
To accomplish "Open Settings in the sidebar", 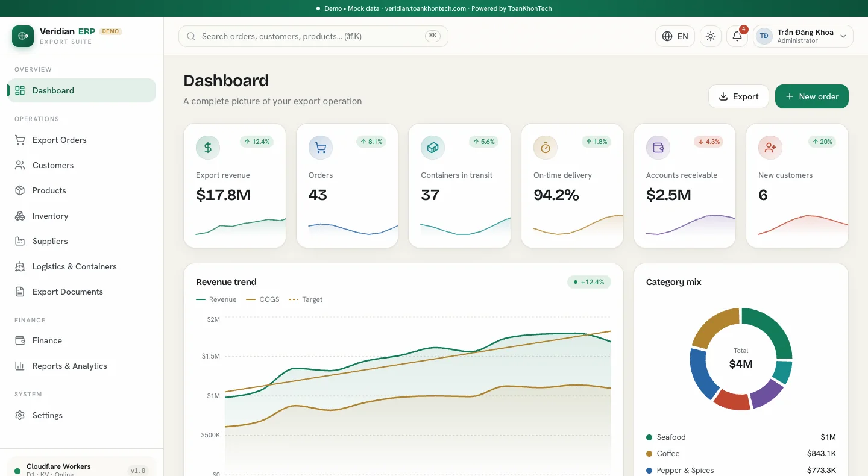I will tap(81, 415).
